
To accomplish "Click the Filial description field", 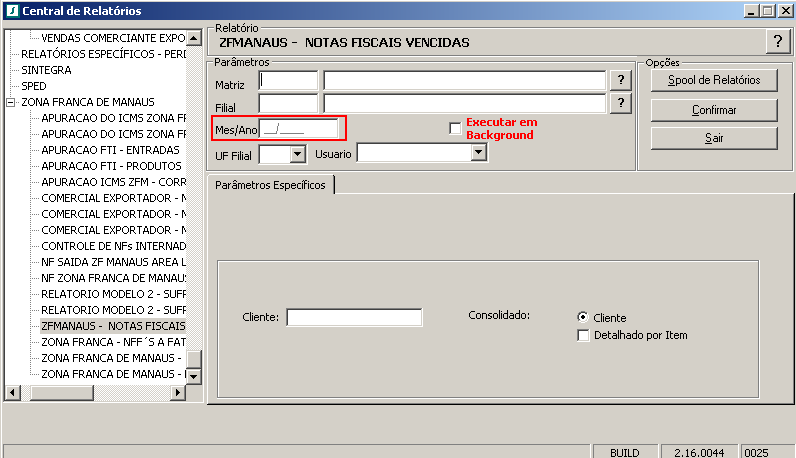I will click(x=465, y=104).
